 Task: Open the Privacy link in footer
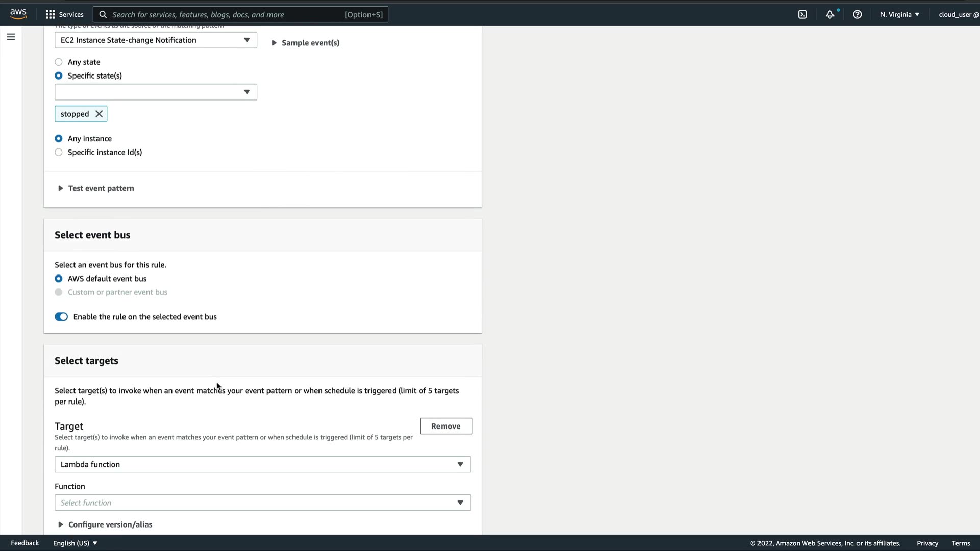pyautogui.click(x=927, y=543)
